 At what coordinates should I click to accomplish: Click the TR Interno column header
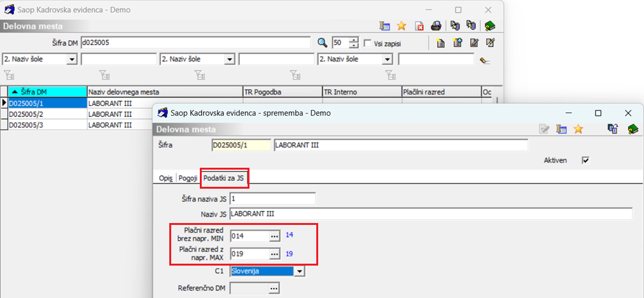pyautogui.click(x=362, y=92)
